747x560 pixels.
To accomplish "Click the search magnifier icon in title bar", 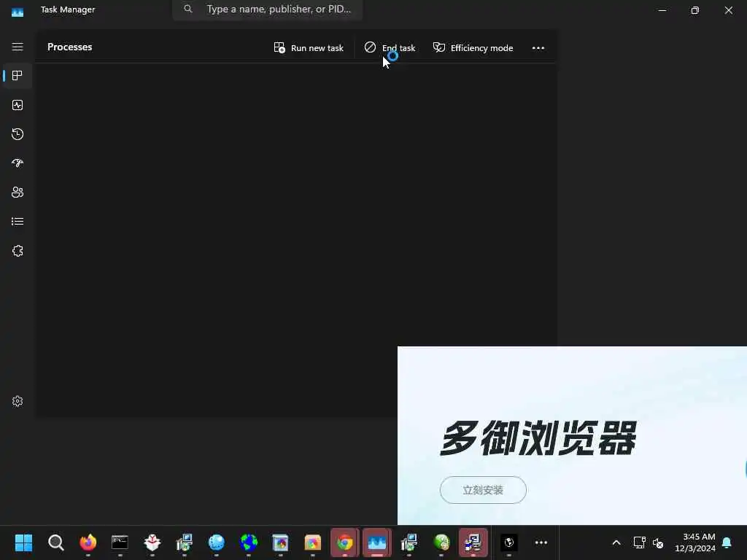I will [188, 9].
